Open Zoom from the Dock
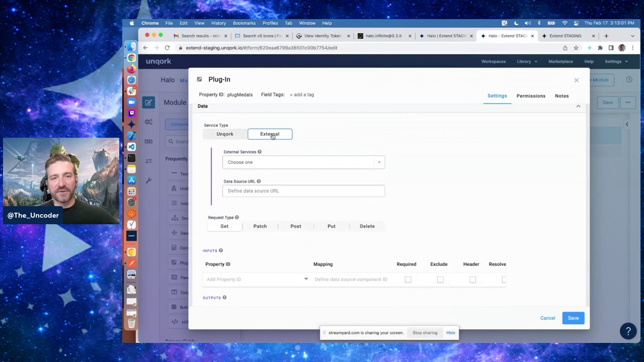644x362 pixels. 131,102
